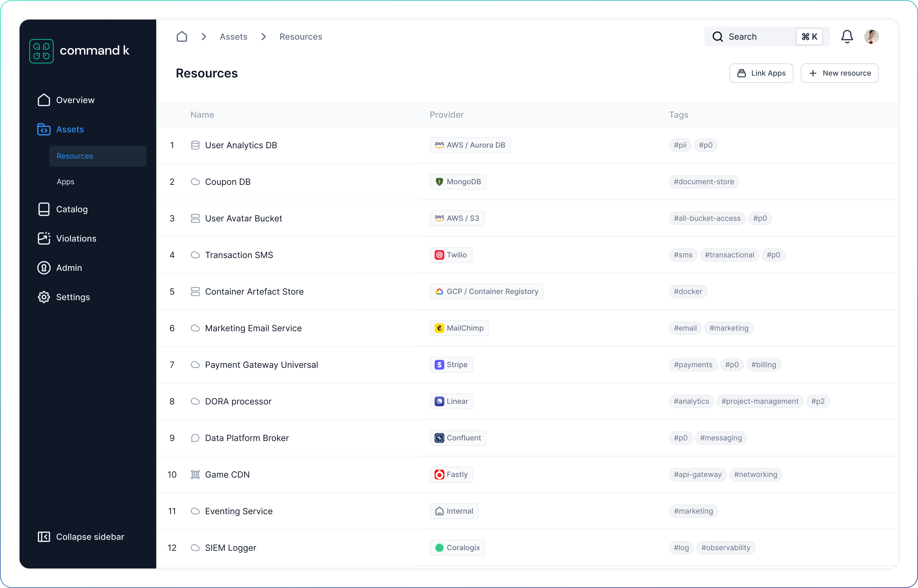Click the Twilio logo icon

coord(439,255)
